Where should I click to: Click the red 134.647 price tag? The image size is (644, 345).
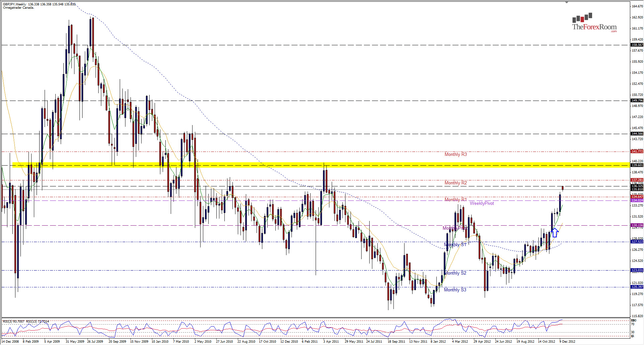pyautogui.click(x=637, y=197)
